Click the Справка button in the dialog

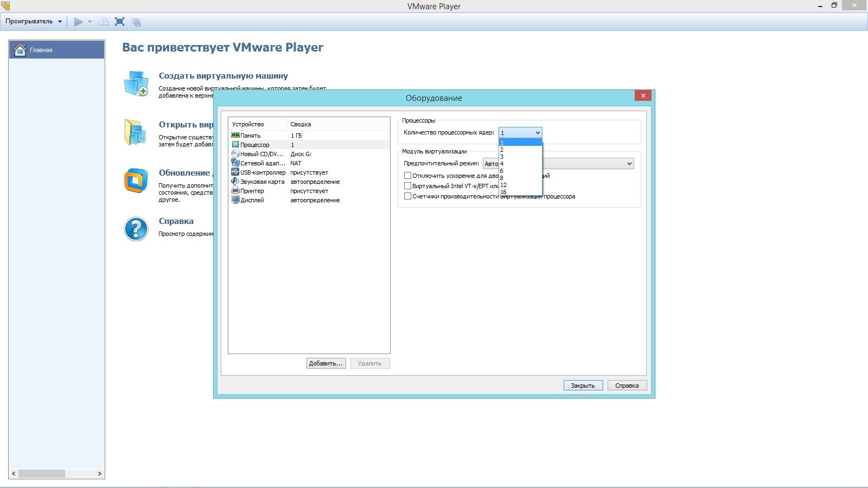[627, 386]
